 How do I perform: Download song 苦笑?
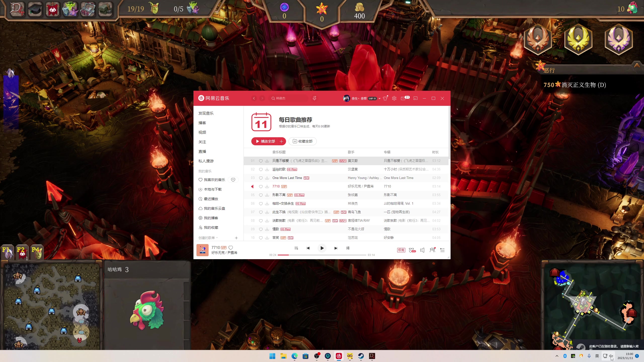point(267,238)
